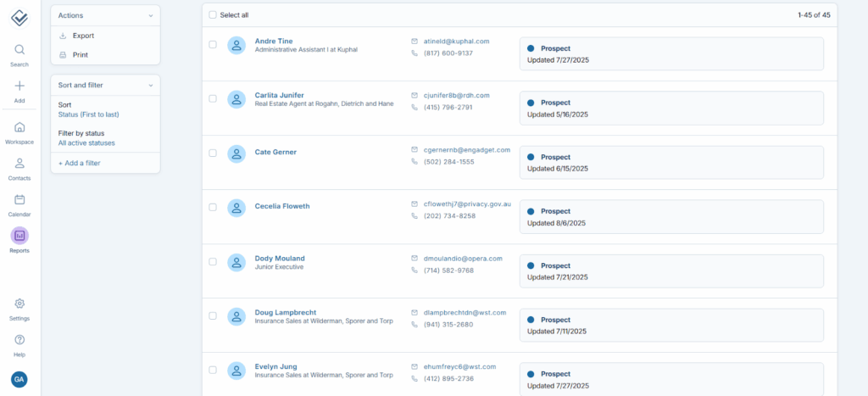Open the Calendar sidebar icon
The height and width of the screenshot is (396, 868).
click(19, 200)
